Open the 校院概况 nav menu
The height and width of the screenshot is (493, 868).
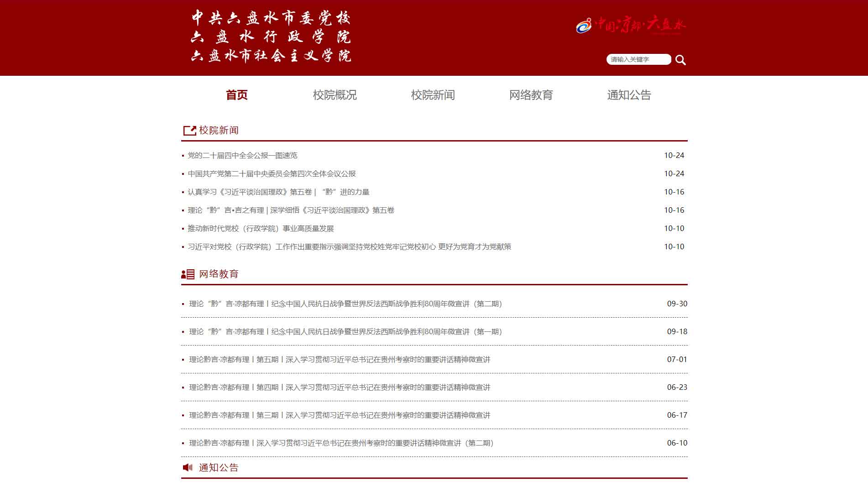coord(335,95)
